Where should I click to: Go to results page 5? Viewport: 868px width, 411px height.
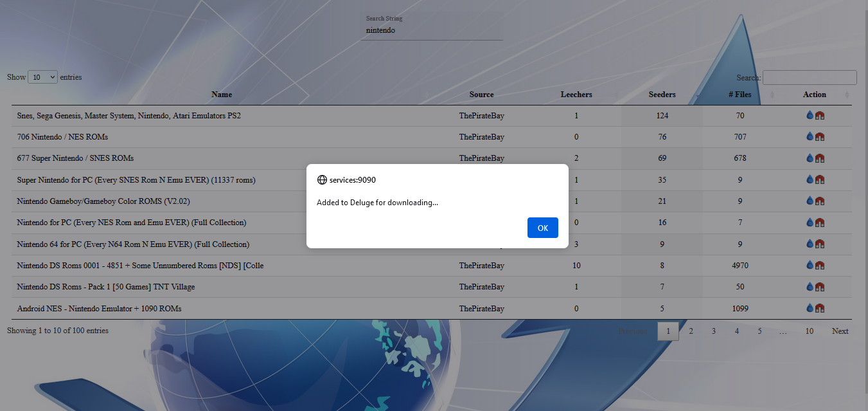tap(759, 331)
